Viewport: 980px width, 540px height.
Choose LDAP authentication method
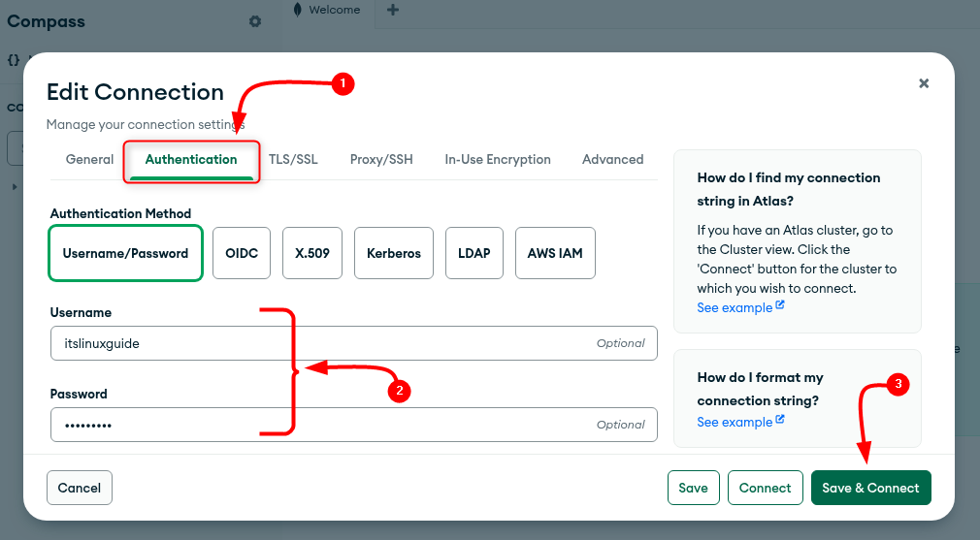474,253
